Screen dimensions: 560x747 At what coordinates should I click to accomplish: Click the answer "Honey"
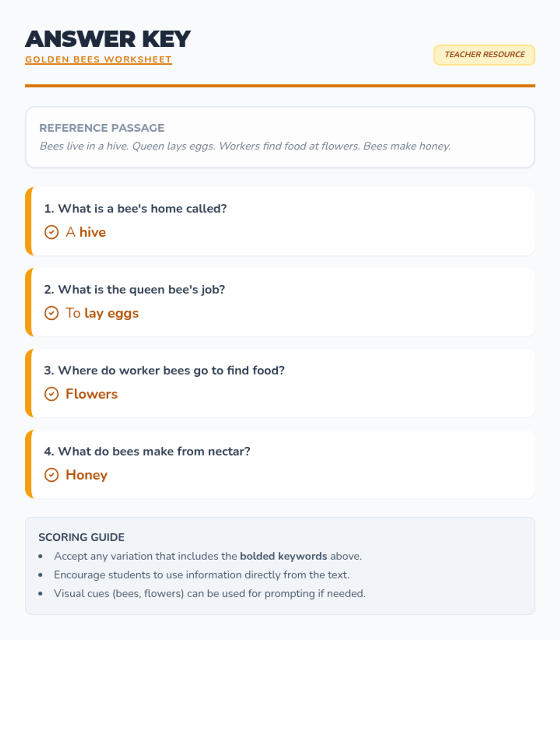click(x=86, y=475)
